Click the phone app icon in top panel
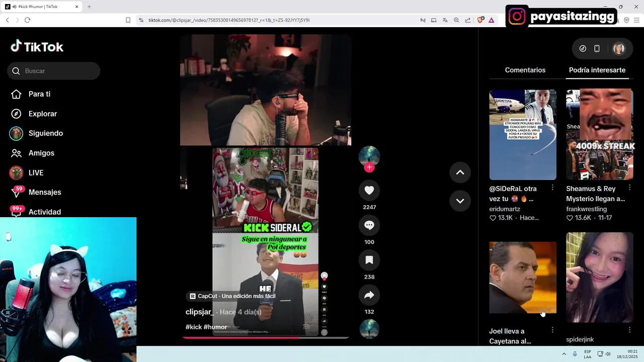 pos(597,49)
